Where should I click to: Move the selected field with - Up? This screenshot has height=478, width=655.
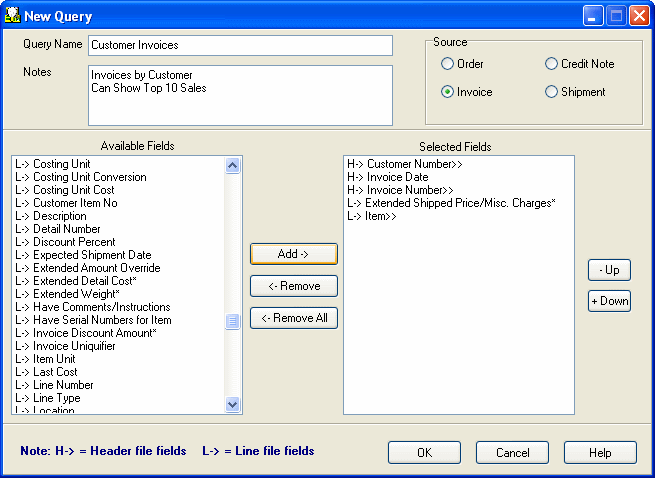coord(609,270)
